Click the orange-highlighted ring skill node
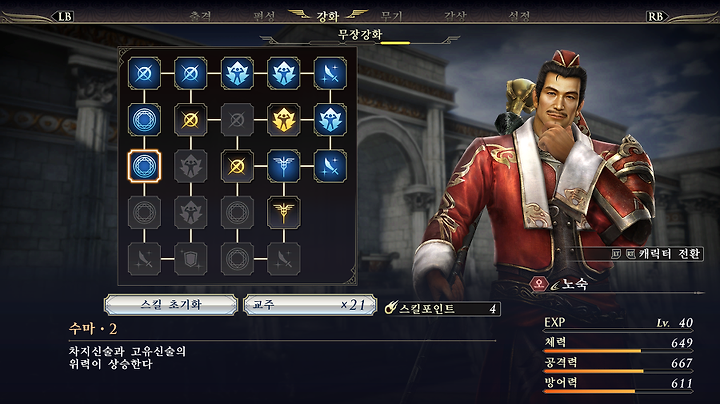This screenshot has height=404, width=720. (144, 166)
